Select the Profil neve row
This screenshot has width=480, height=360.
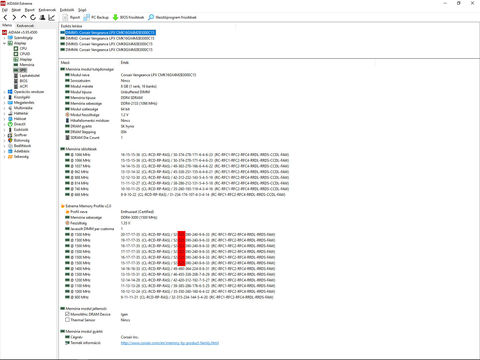coord(109,212)
